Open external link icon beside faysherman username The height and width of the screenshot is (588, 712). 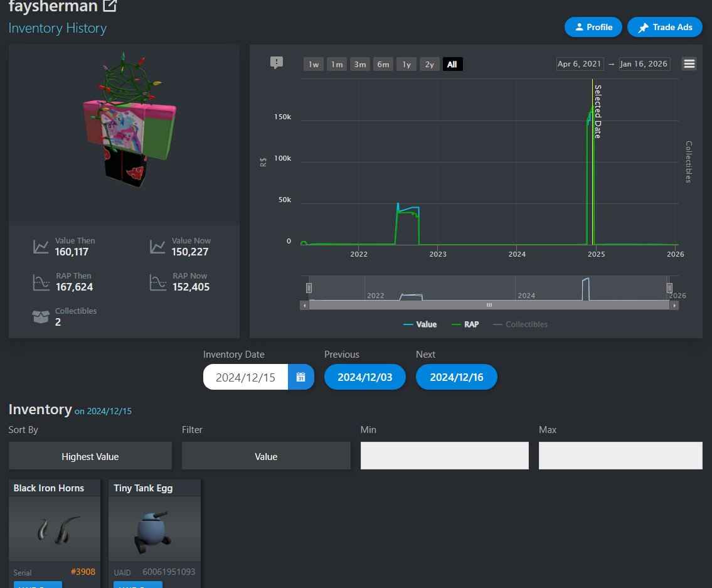pyautogui.click(x=110, y=6)
